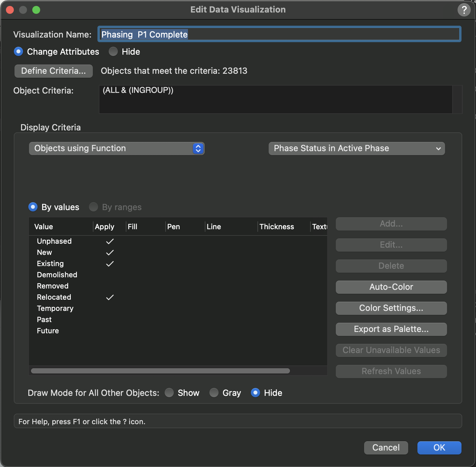Select the Change Attributes radio button
The height and width of the screenshot is (467, 476).
(x=18, y=52)
